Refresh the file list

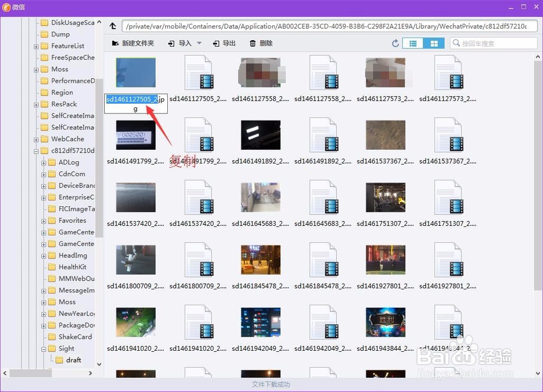395,43
